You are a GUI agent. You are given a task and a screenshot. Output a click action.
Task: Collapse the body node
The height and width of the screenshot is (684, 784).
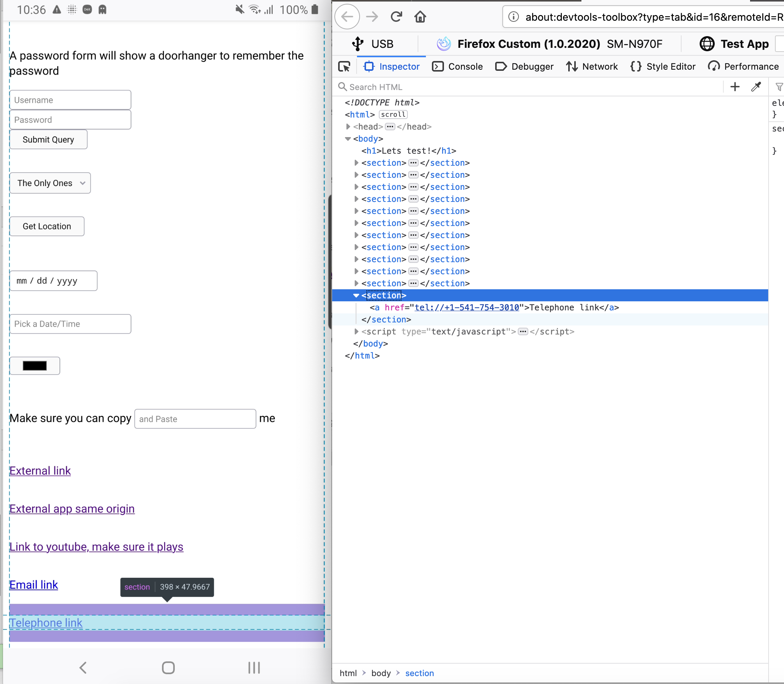tap(348, 139)
